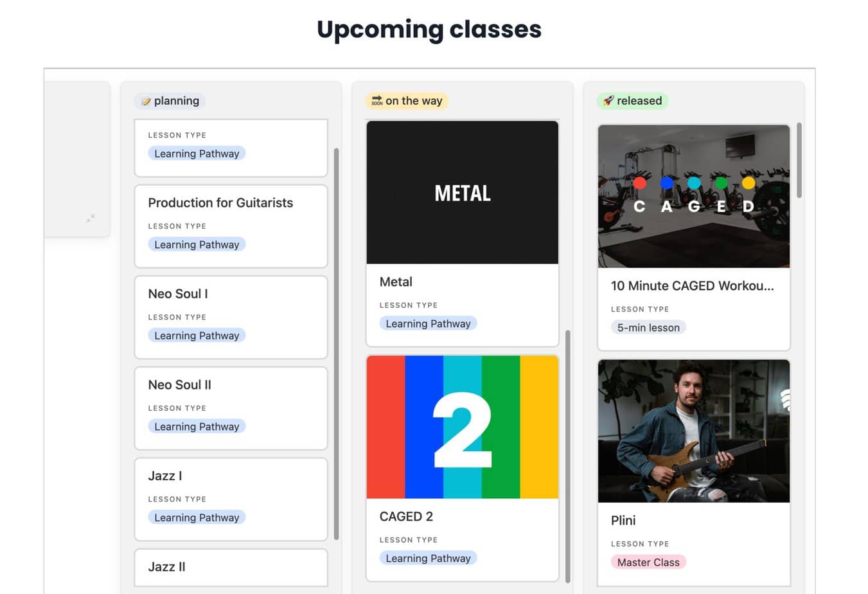Screen dimensions: 868x594
Task: Click the rocket icon beside released
Action: [x=610, y=100]
